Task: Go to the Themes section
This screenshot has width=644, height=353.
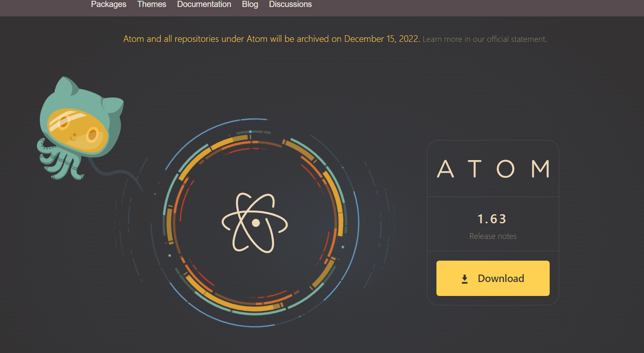Action: (x=151, y=4)
